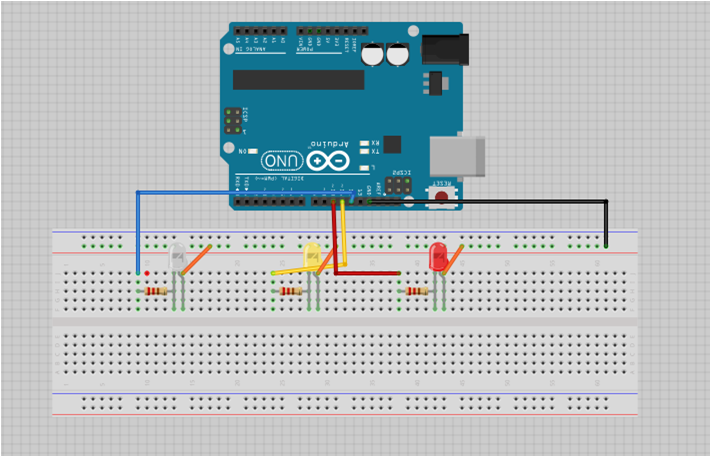Click the dark red jumper wire

(x=334, y=240)
